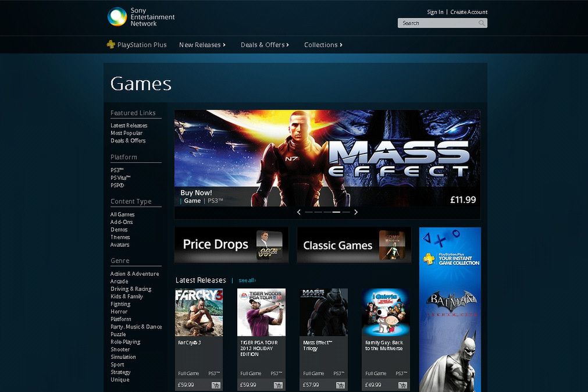588x392 pixels.
Task: Go to previous carousel banner
Action: click(299, 212)
